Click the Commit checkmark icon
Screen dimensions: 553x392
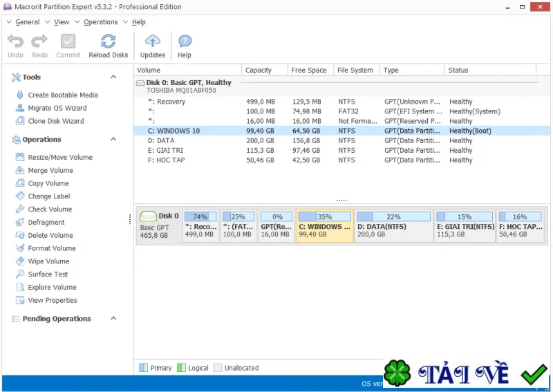68,41
